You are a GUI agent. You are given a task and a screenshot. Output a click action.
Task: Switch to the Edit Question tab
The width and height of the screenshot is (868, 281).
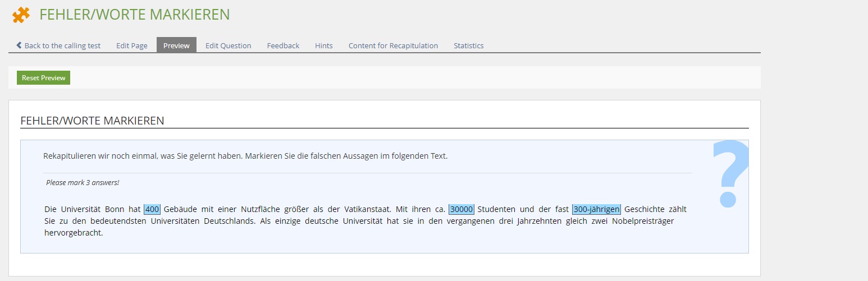(x=228, y=45)
